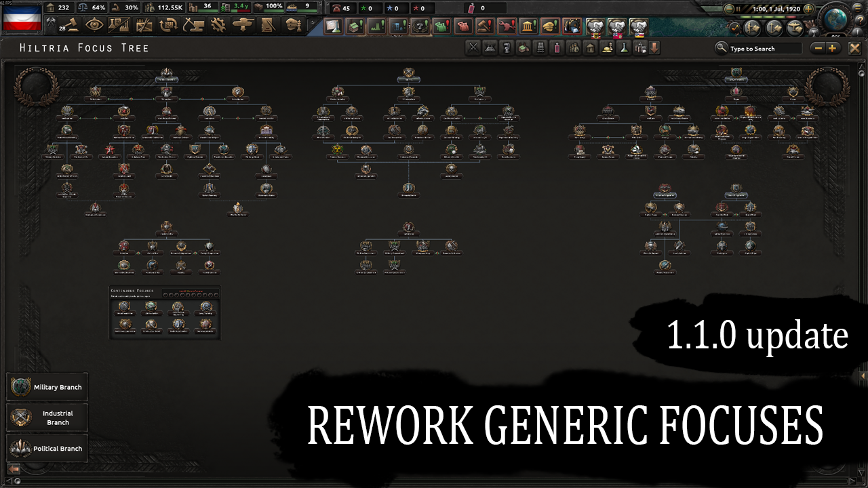Image resolution: width=868 pixels, height=488 pixels.
Task: Select the land map mode button
Action: [x=753, y=28]
